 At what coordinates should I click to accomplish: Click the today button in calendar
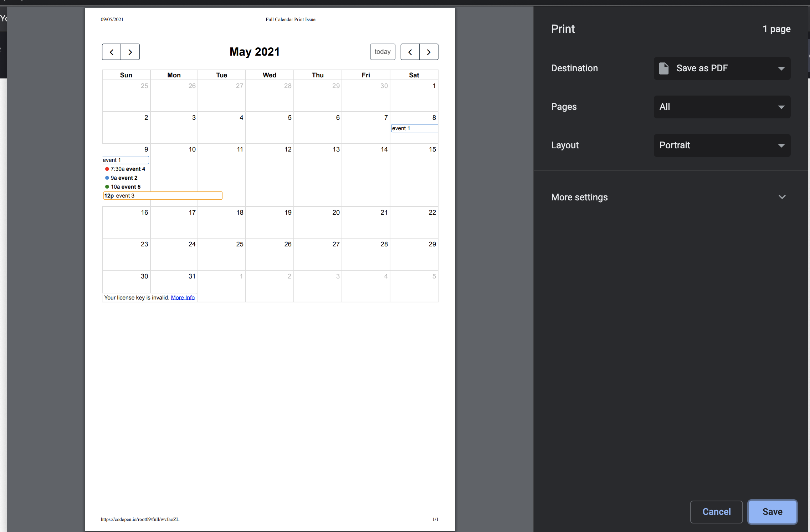click(383, 52)
